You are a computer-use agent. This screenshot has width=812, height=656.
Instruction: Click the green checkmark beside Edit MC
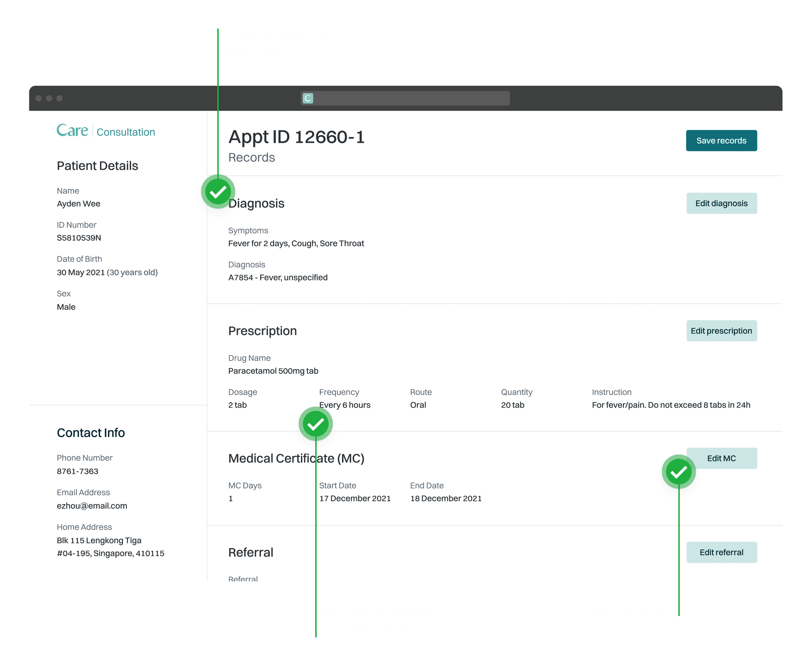pos(679,472)
